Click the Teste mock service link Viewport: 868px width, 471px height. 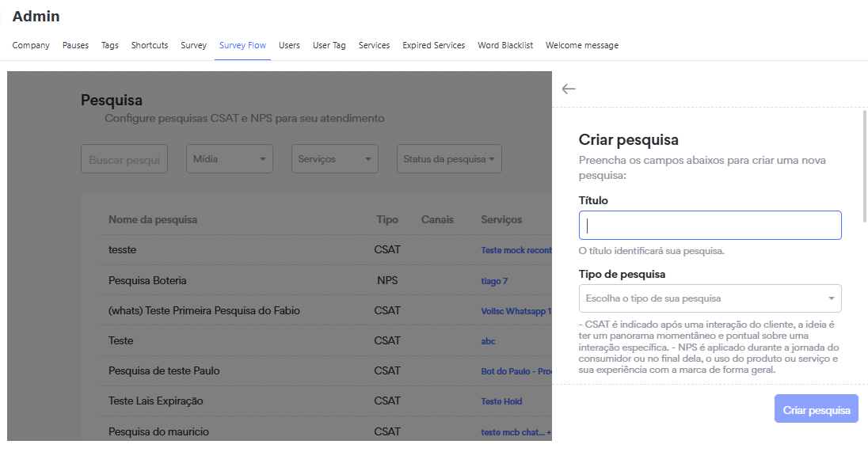(x=516, y=250)
